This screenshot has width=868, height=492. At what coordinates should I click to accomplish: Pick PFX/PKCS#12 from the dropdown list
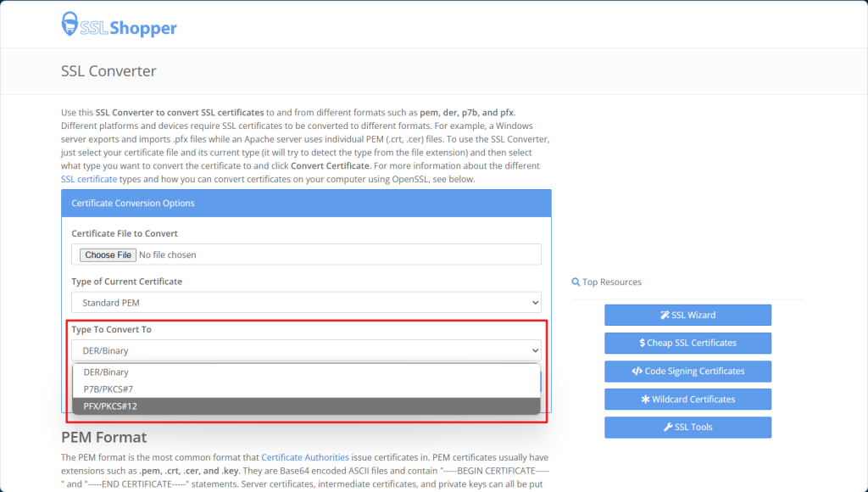[x=110, y=406]
